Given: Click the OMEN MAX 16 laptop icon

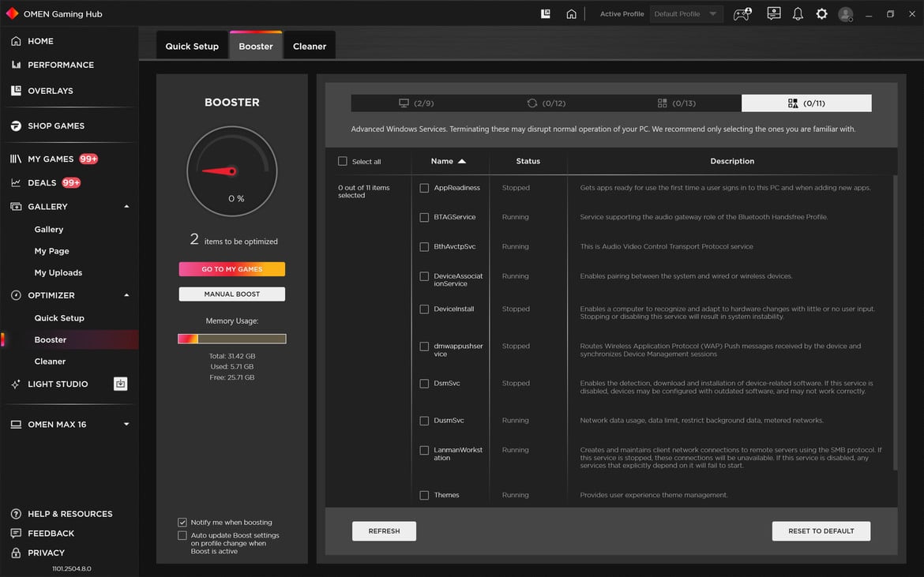Looking at the screenshot, I should [x=16, y=425].
